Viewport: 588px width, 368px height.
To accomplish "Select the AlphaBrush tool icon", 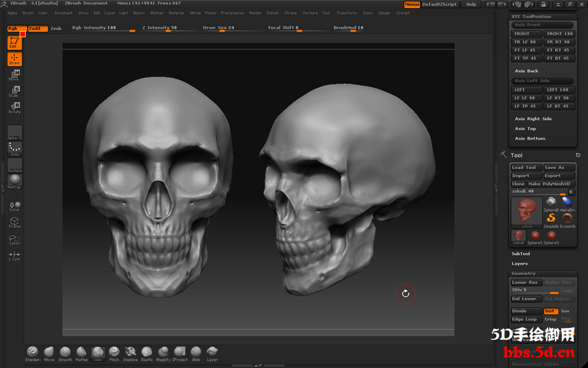I will point(567,203).
